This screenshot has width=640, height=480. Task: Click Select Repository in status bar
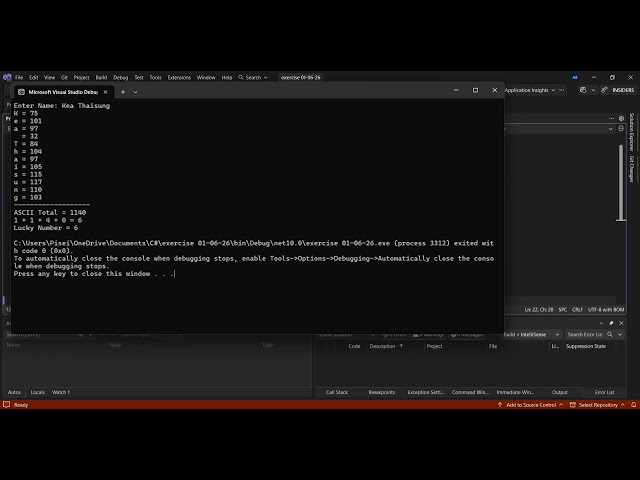(x=598, y=404)
